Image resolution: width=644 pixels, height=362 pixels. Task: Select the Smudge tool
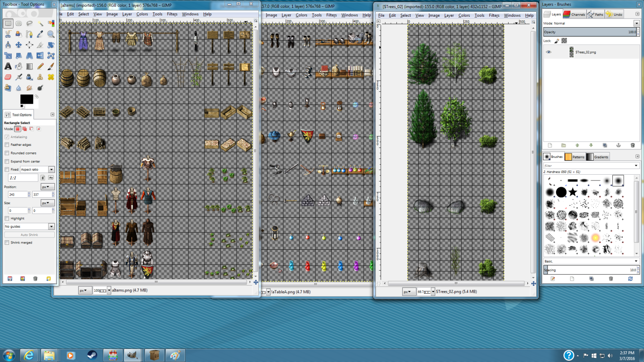[x=29, y=88]
